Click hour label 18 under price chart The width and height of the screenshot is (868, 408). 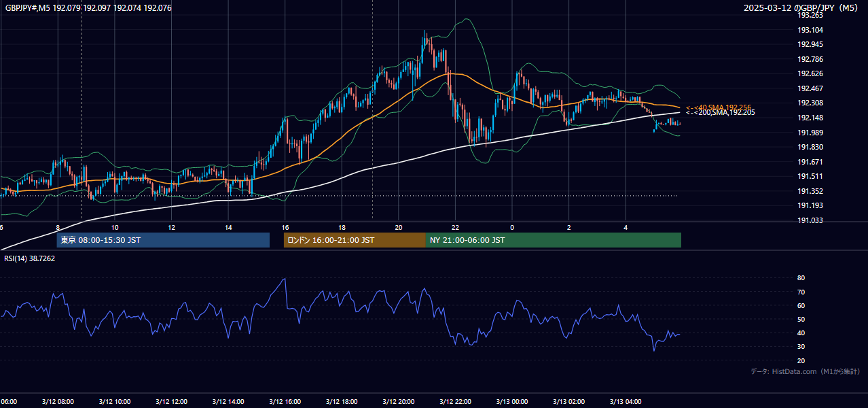click(342, 227)
